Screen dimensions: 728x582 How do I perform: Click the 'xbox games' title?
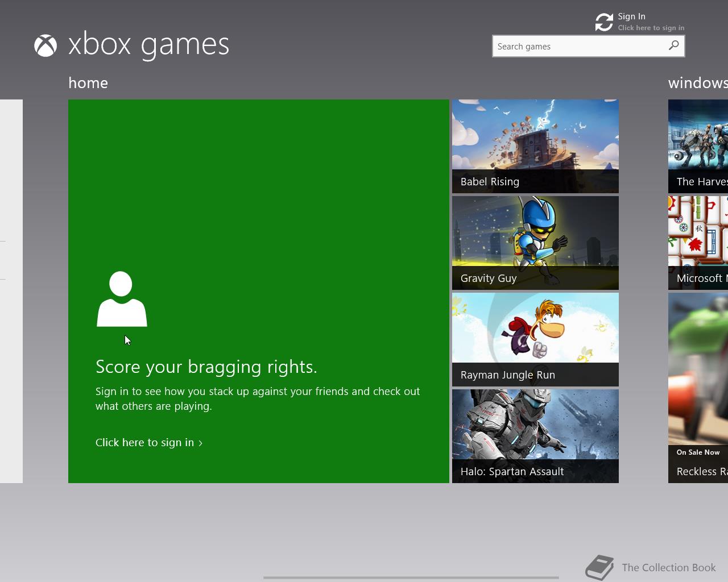148,44
